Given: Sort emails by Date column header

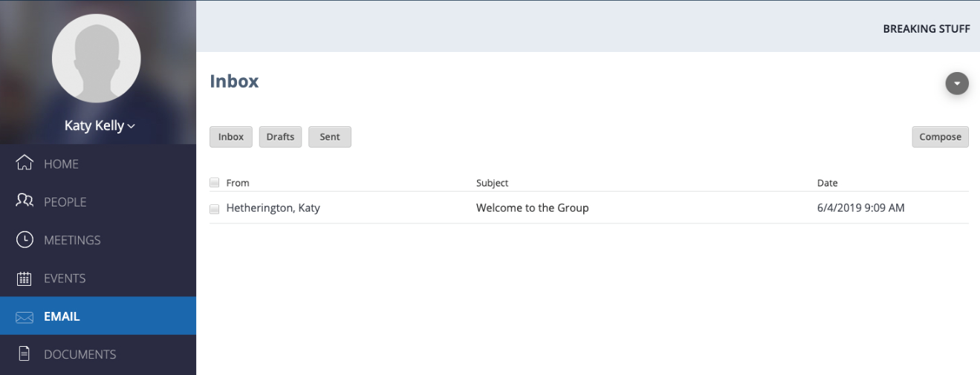Looking at the screenshot, I should point(827,183).
